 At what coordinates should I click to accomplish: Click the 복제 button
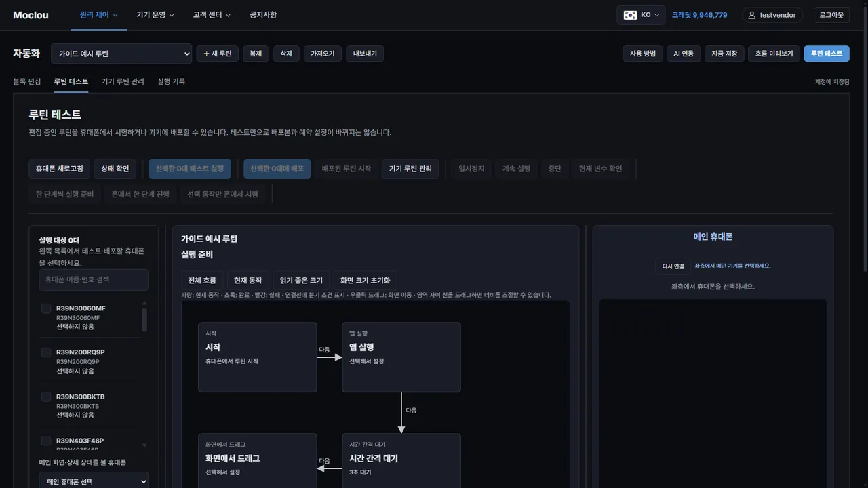[256, 54]
